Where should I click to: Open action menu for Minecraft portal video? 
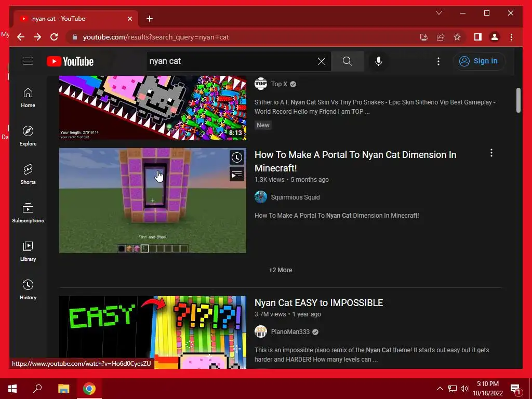pos(491,153)
